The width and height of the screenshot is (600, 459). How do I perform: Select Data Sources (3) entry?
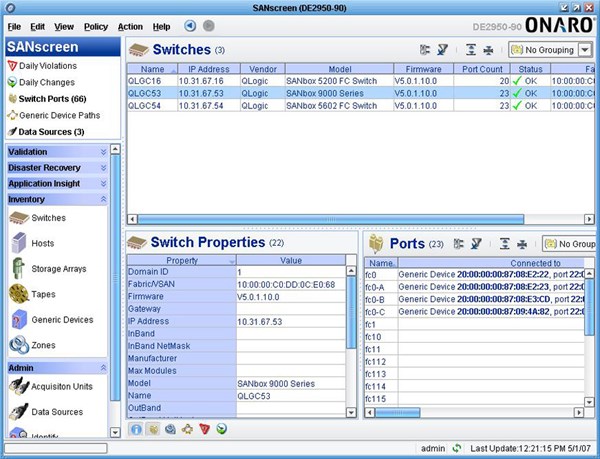tap(46, 132)
